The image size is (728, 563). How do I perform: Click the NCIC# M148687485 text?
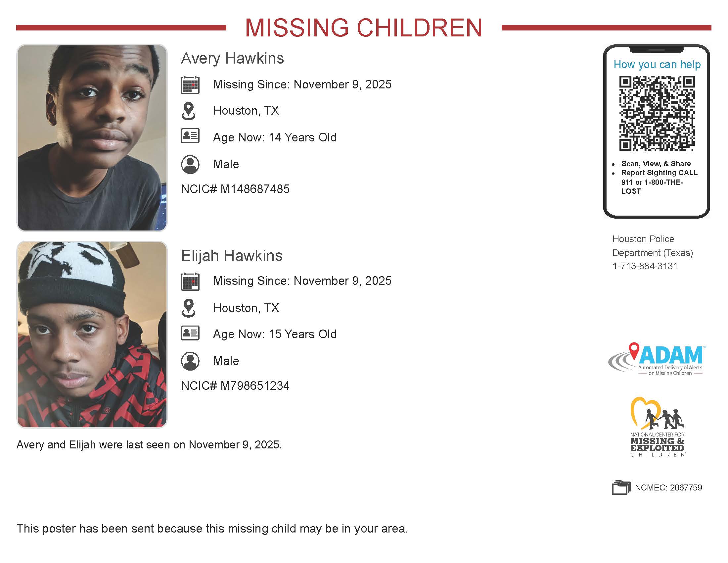[x=235, y=189]
